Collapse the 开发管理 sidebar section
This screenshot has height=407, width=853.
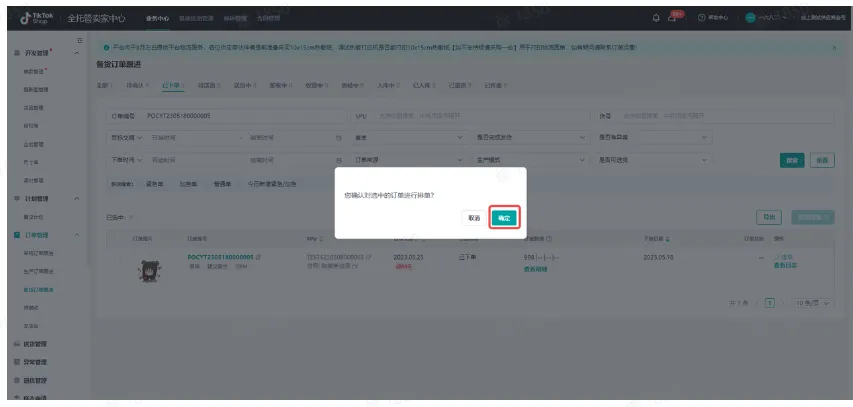(x=77, y=53)
